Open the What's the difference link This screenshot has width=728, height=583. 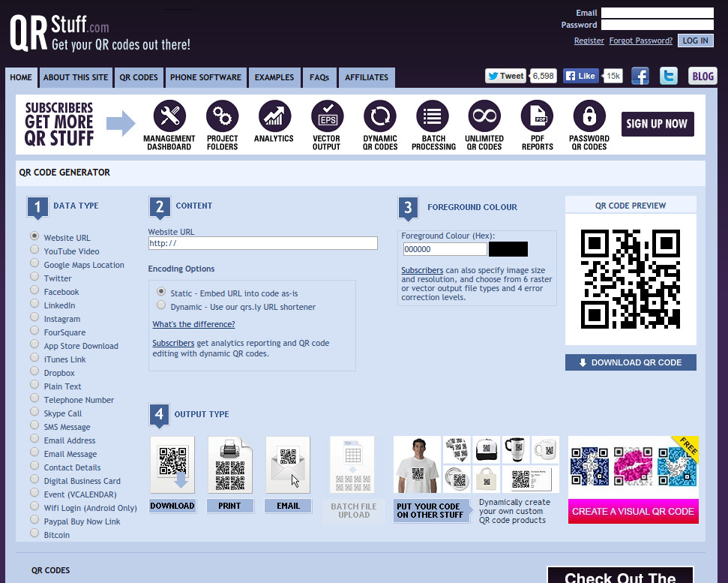[x=193, y=324]
